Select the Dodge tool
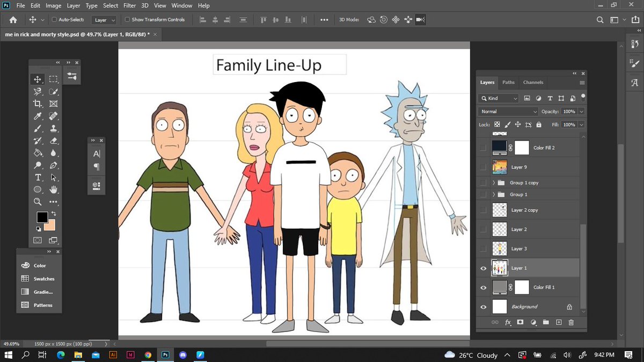Screen dimensions: 644x362 point(38,165)
